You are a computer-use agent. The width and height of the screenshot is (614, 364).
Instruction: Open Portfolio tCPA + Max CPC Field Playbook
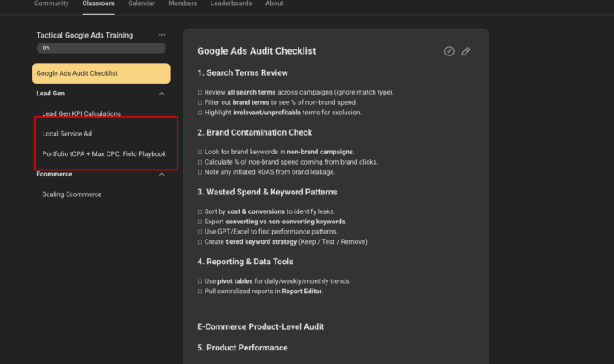click(104, 154)
